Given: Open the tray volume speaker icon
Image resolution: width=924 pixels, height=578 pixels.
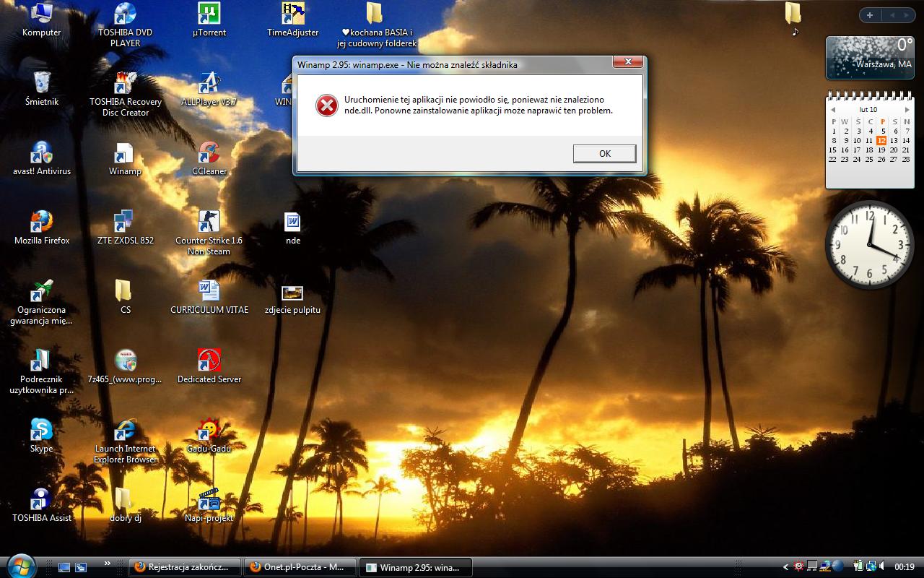Looking at the screenshot, I should click(x=883, y=566).
